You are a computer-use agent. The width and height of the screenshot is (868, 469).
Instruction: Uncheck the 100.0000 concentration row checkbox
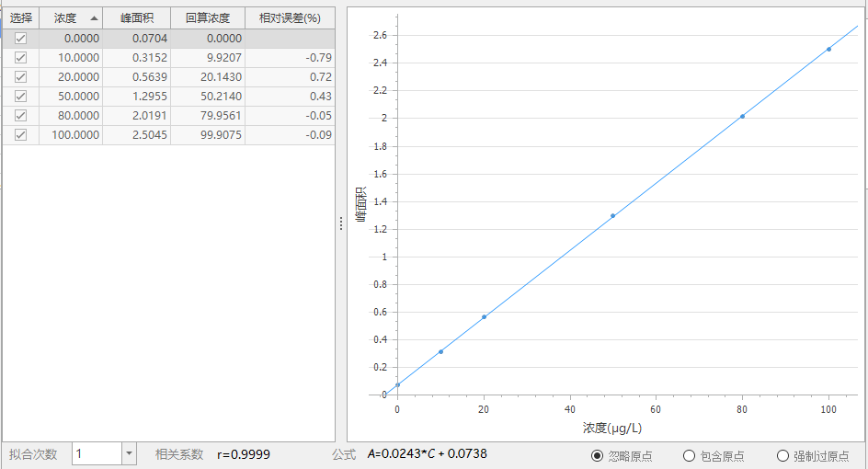pos(20,135)
